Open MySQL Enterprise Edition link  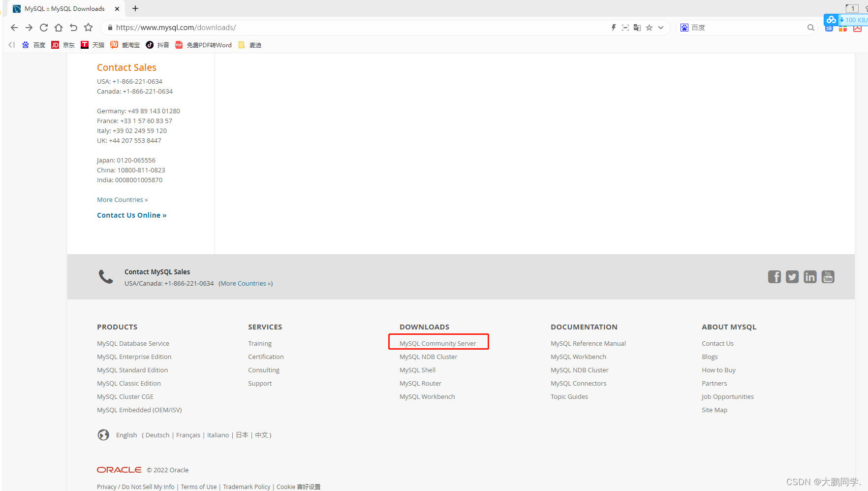(x=134, y=357)
